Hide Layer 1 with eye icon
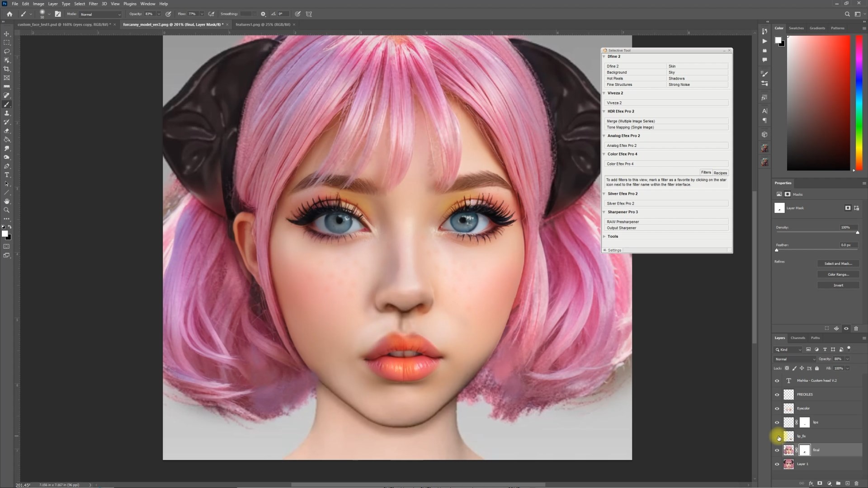 click(777, 464)
